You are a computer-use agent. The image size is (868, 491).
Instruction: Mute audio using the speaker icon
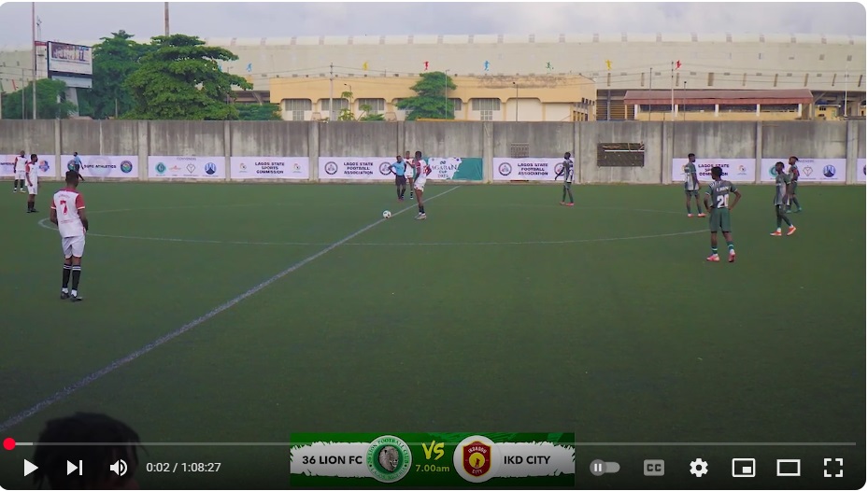(119, 468)
